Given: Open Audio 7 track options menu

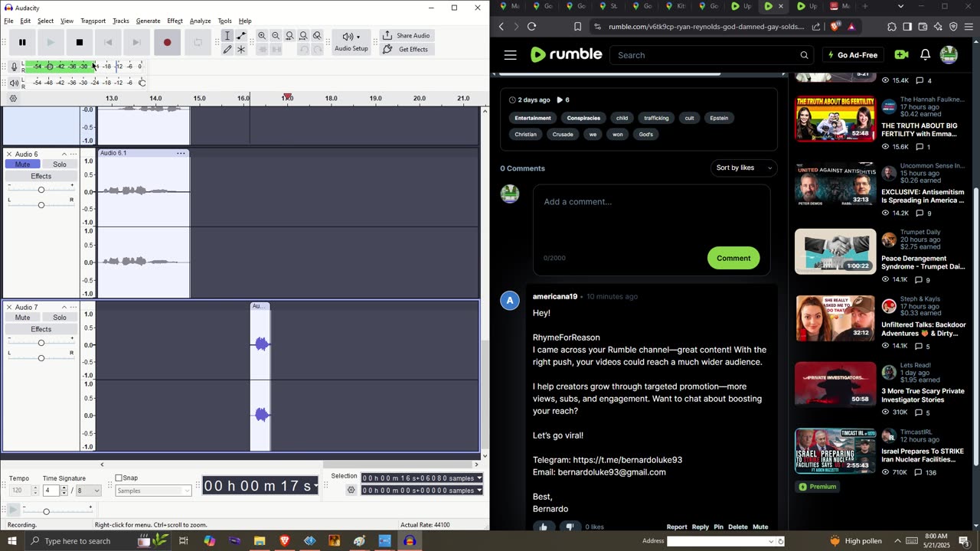Looking at the screenshot, I should [73, 307].
